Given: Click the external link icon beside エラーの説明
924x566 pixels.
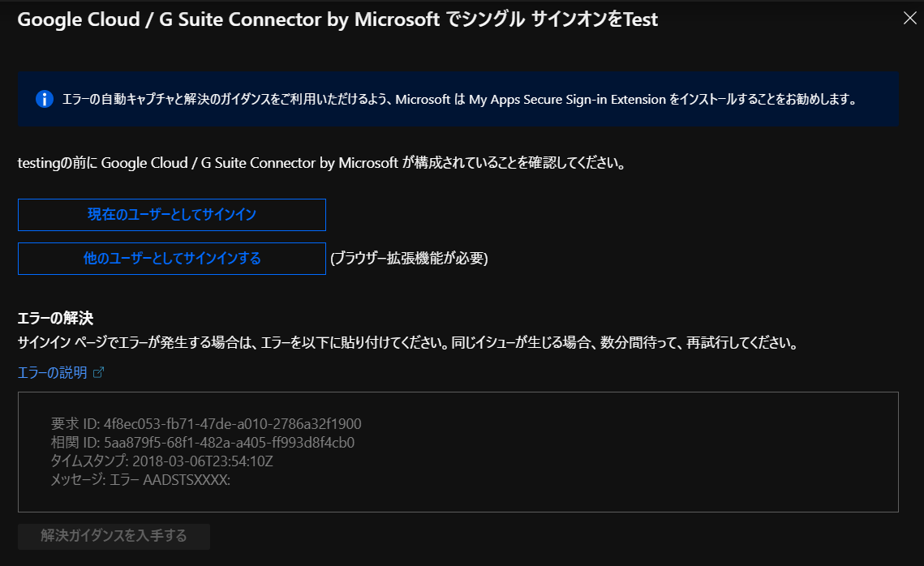Looking at the screenshot, I should click(99, 373).
